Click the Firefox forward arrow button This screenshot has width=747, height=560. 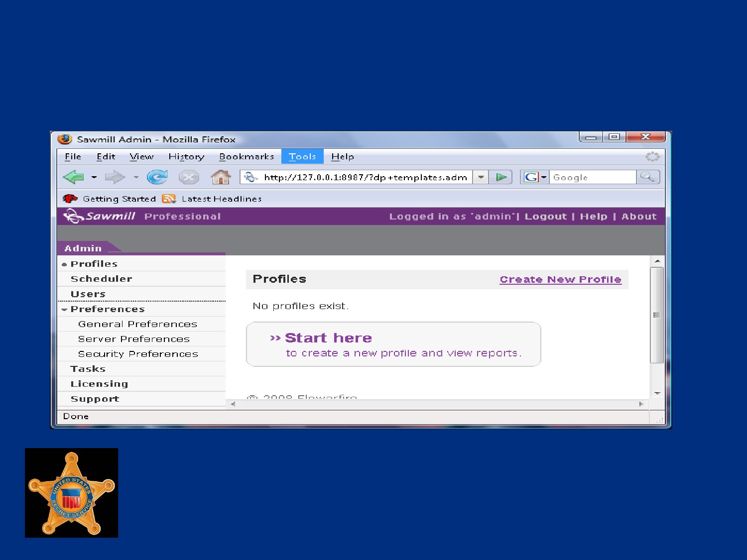pos(115,177)
